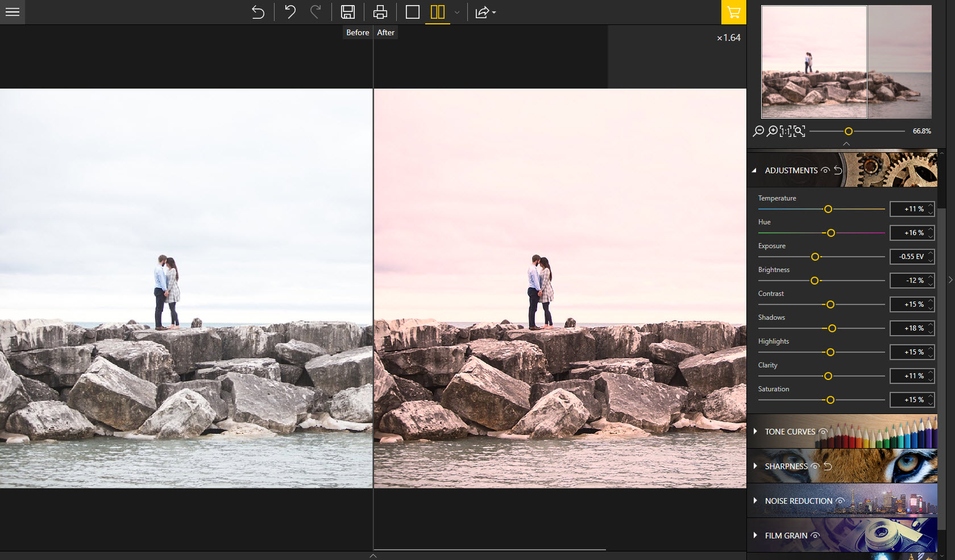The height and width of the screenshot is (560, 955).
Task: Open the shopping cart purchase icon
Action: [x=733, y=12]
